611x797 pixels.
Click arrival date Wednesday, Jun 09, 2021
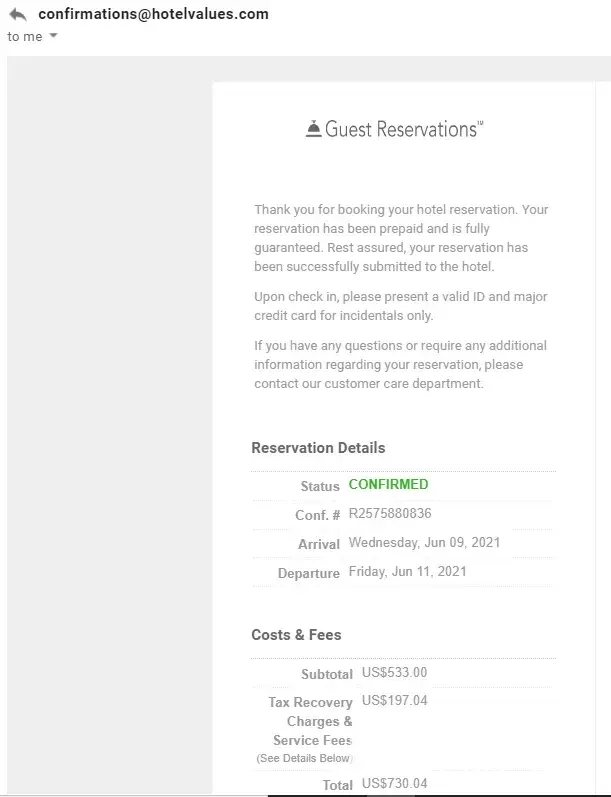(424, 543)
